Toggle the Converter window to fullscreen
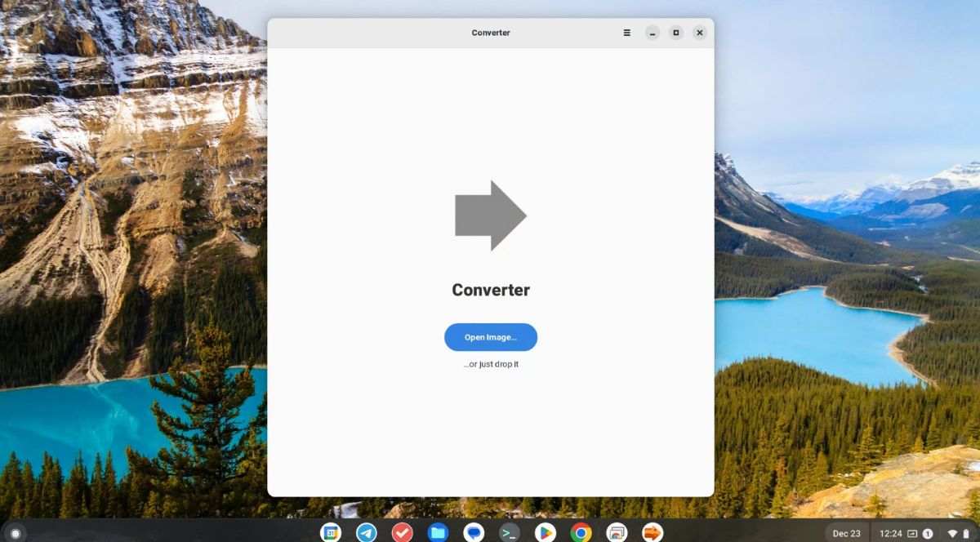This screenshot has width=980, height=542. [x=675, y=33]
